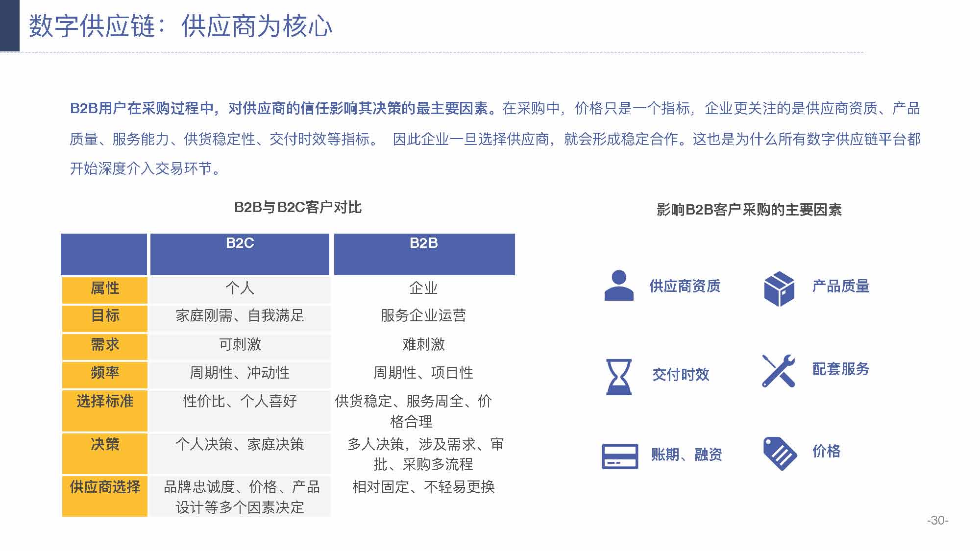Click the wrench and screwdriver icon
This screenshot has width=980, height=551.
[778, 371]
